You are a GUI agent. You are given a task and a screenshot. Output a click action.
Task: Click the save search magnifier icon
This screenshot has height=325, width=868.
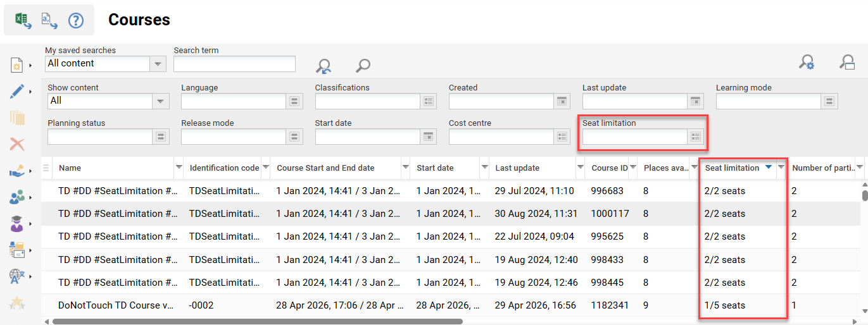coord(846,61)
